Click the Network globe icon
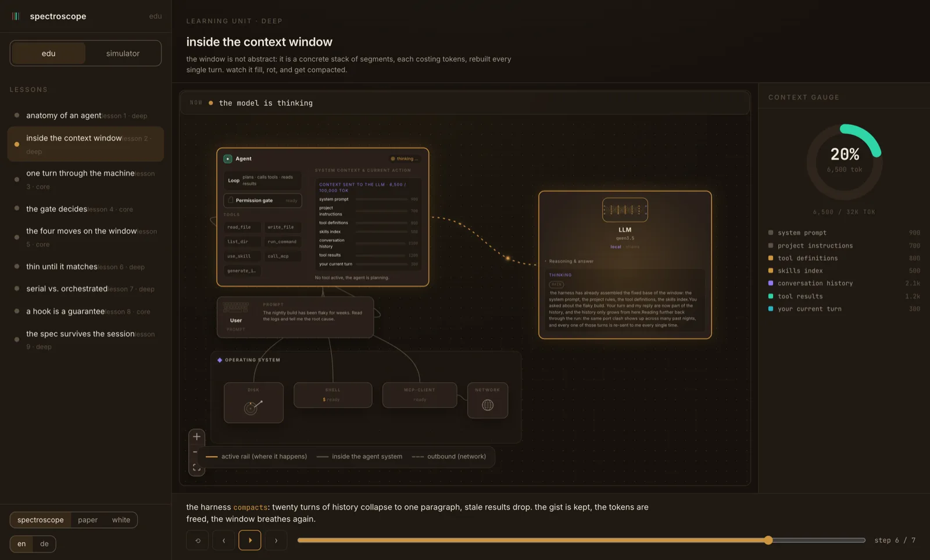This screenshot has height=560, width=930. pyautogui.click(x=488, y=405)
